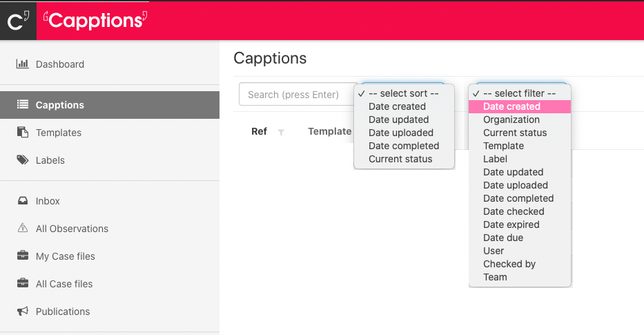The image size is (644, 335).
Task: Click the My Case files briefcase icon
Action: tap(23, 256)
